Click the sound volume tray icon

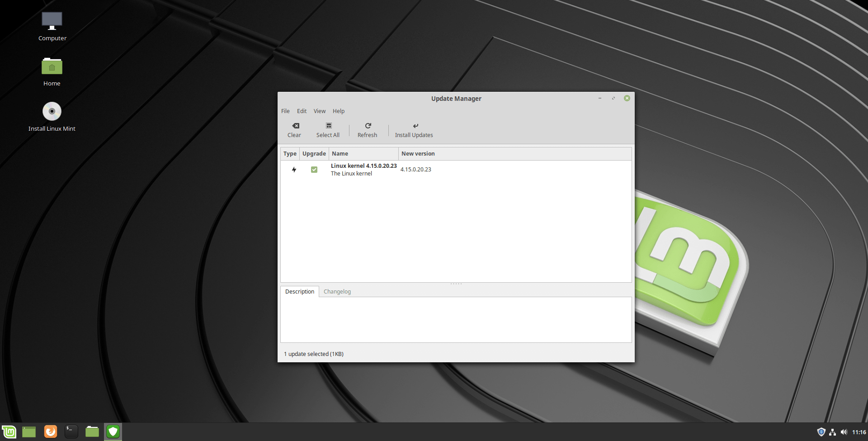click(x=844, y=432)
